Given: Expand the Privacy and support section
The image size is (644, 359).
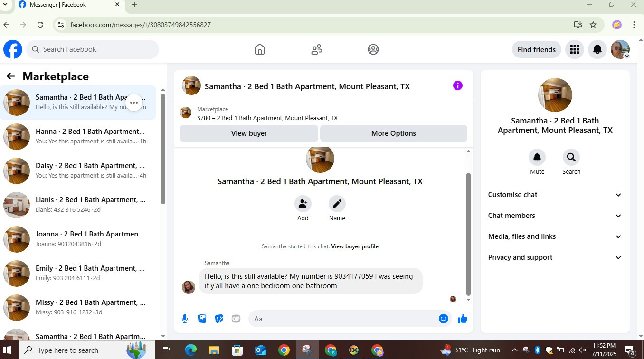Looking at the screenshot, I should (555, 257).
